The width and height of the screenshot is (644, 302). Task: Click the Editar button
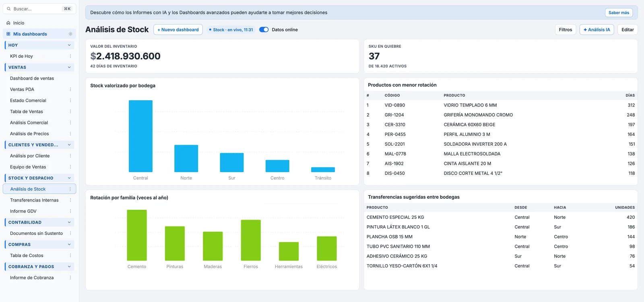(627, 30)
